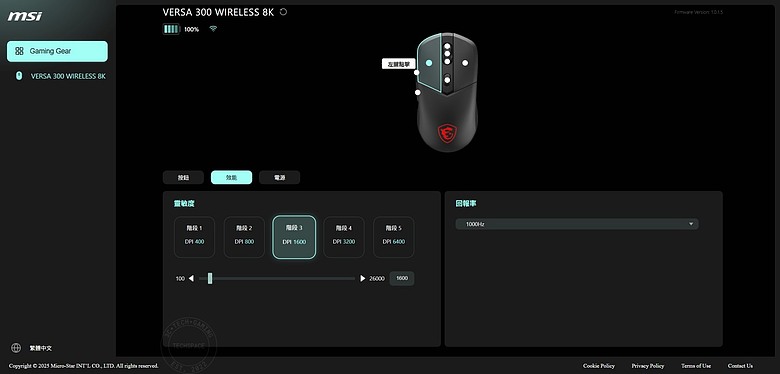Open the Terms of Use link
This screenshot has width=780, height=374.
click(x=696, y=366)
